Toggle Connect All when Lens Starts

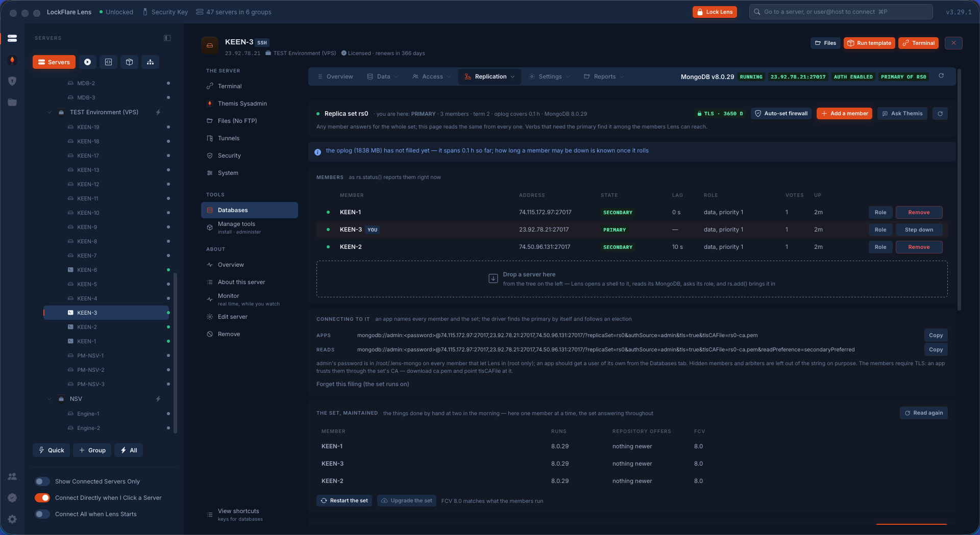(42, 514)
